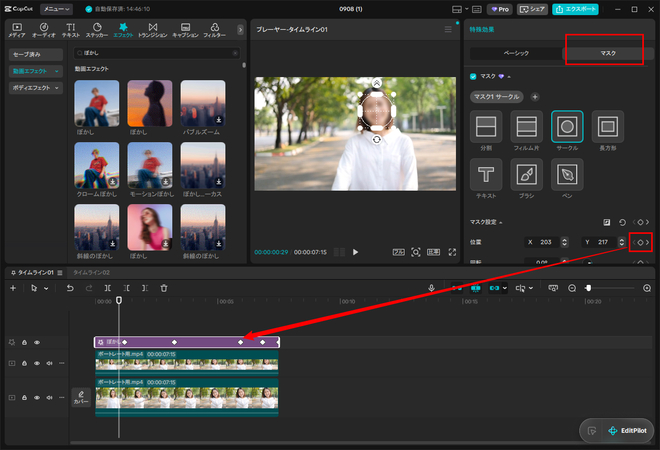Open the フィルター (Filters) panel

coord(215,30)
